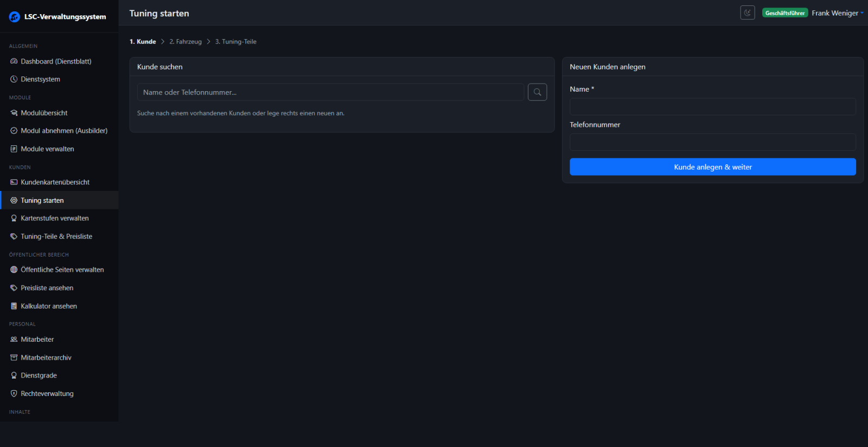The width and height of the screenshot is (868, 447).
Task: Click the magnifier search button
Action: [537, 92]
